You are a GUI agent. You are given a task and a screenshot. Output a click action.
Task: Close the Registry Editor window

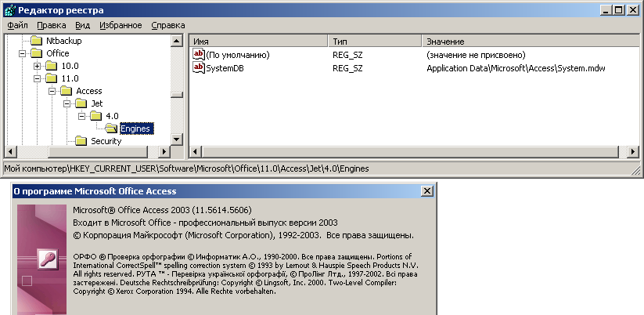(x=632, y=10)
